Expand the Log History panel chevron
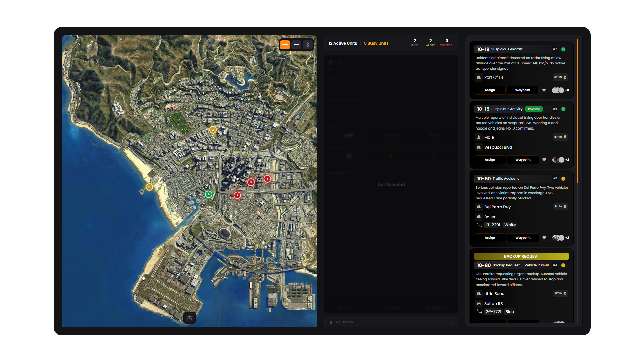The image size is (644, 362). point(452,322)
